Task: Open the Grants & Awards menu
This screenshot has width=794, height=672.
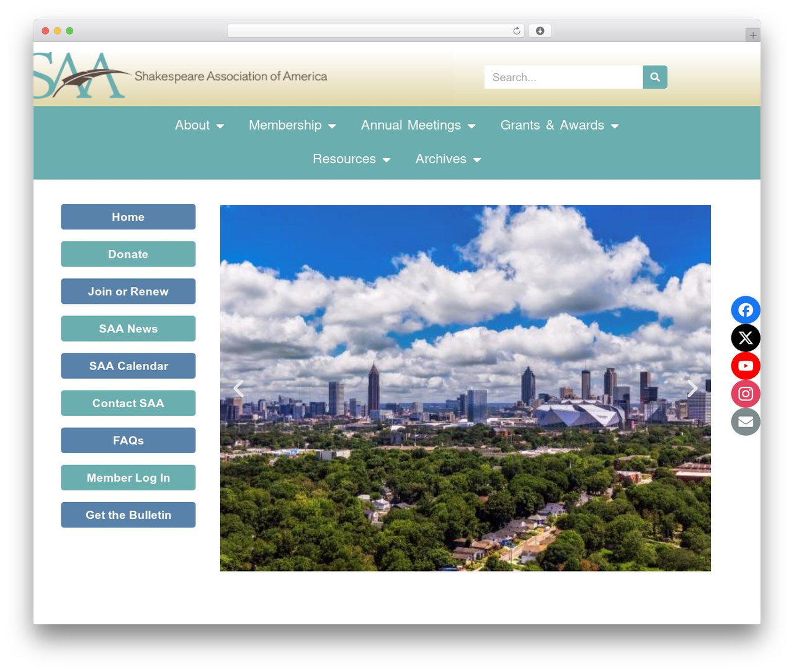Action: tap(552, 125)
